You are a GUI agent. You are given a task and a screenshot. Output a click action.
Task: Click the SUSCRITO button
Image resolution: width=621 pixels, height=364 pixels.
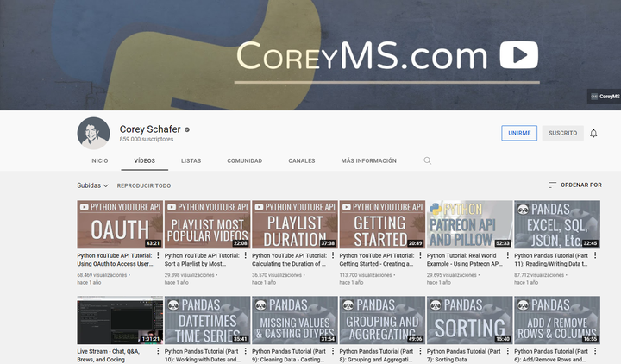[562, 133]
